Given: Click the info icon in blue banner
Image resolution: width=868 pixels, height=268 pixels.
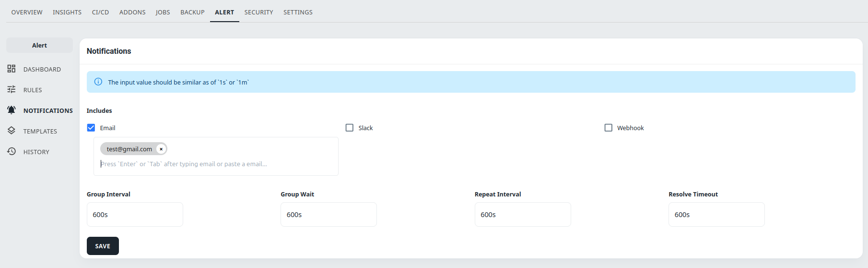Looking at the screenshot, I should pyautogui.click(x=98, y=82).
